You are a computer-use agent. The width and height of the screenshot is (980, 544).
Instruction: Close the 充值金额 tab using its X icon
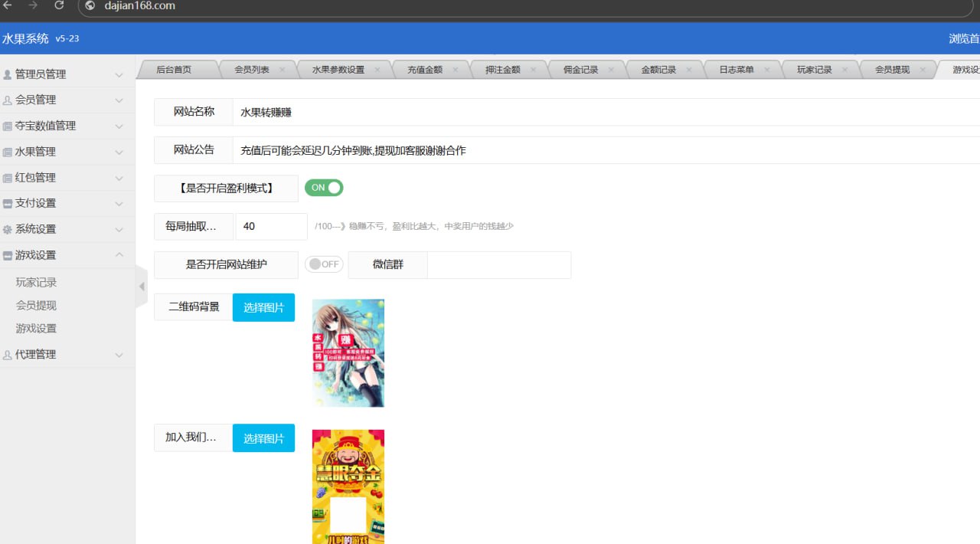click(456, 70)
